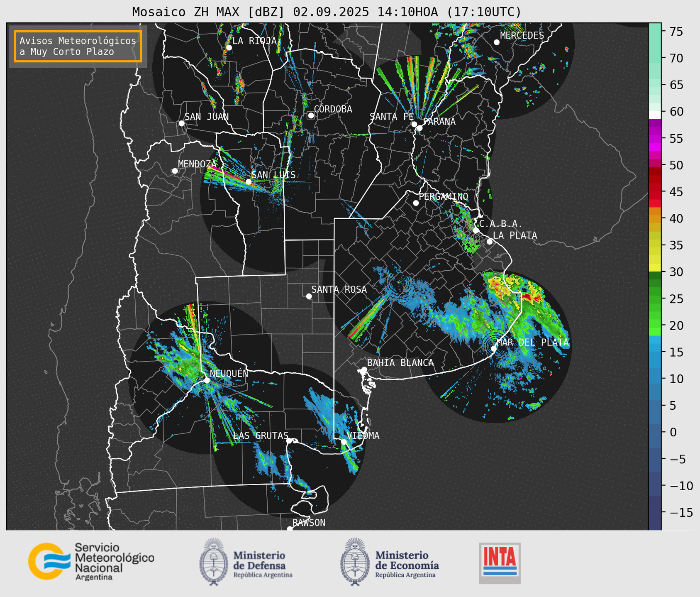Click the Mendoza city marker dot
The width and height of the screenshot is (700, 597).
[175, 171]
